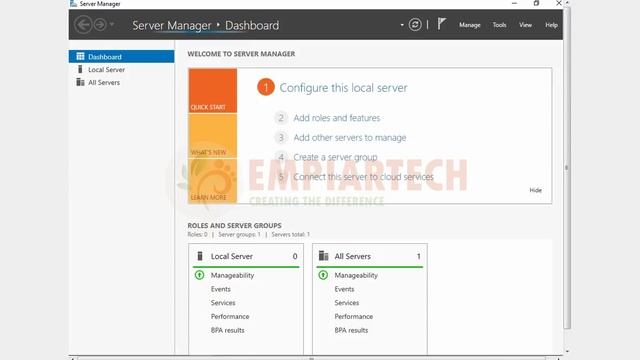Viewport: 640px width, 360px height.
Task: Click the vertical scrollbar thumb
Action: (x=567, y=167)
